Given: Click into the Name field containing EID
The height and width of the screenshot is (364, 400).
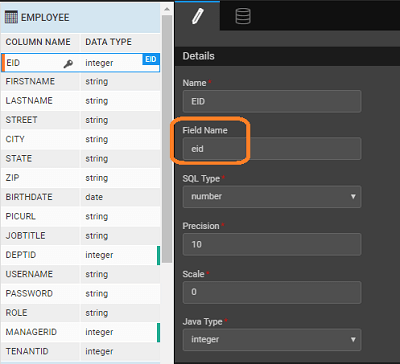Looking at the screenshot, I should click(272, 101).
